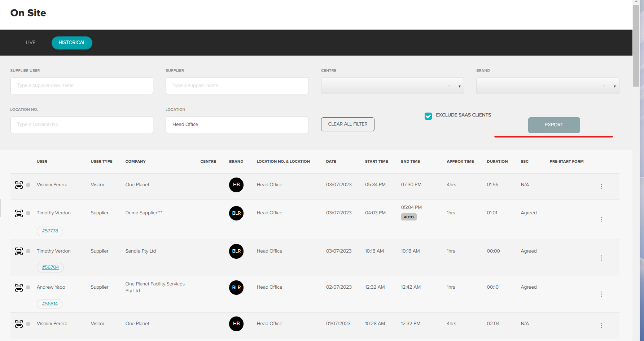Open three-dot menu for Sendle Pty Ltd row

601,258
